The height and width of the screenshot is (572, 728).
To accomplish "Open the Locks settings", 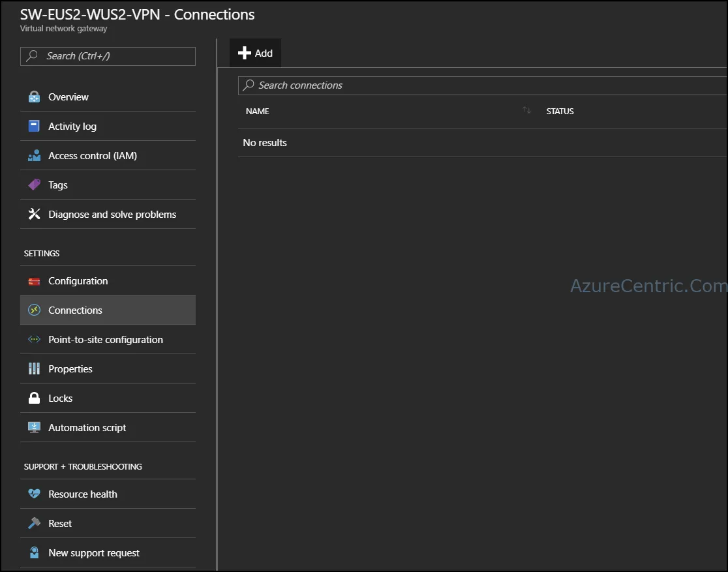I will [108, 398].
